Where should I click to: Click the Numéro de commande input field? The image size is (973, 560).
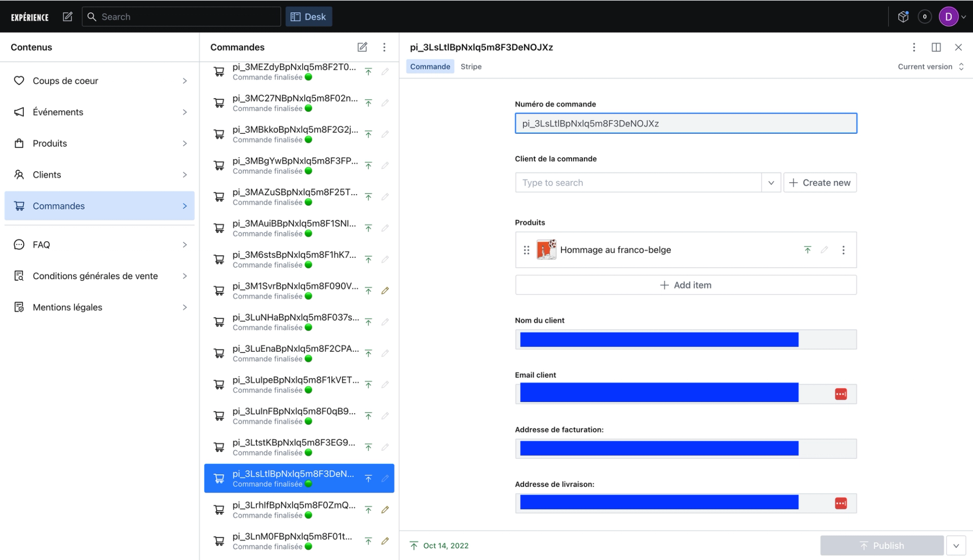click(x=685, y=124)
